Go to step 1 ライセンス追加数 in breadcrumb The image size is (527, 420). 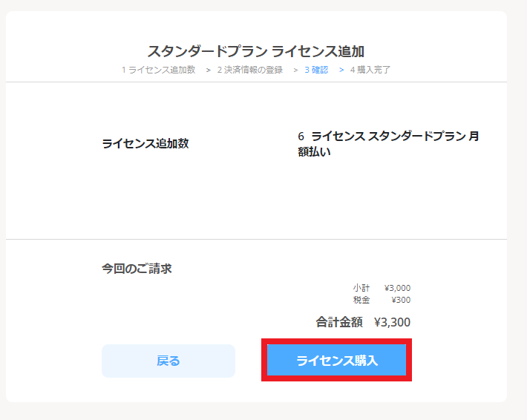click(158, 70)
